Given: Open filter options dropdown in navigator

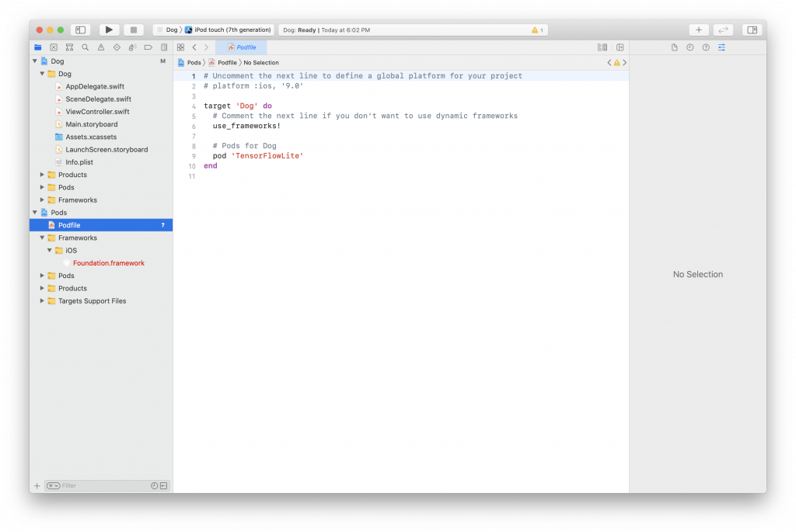Looking at the screenshot, I should pyautogui.click(x=54, y=485).
